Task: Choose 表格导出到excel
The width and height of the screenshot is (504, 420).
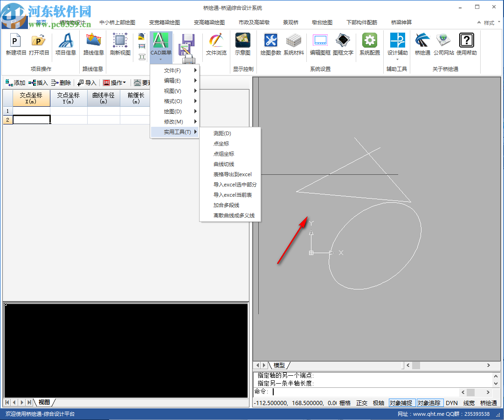Action: coord(230,174)
